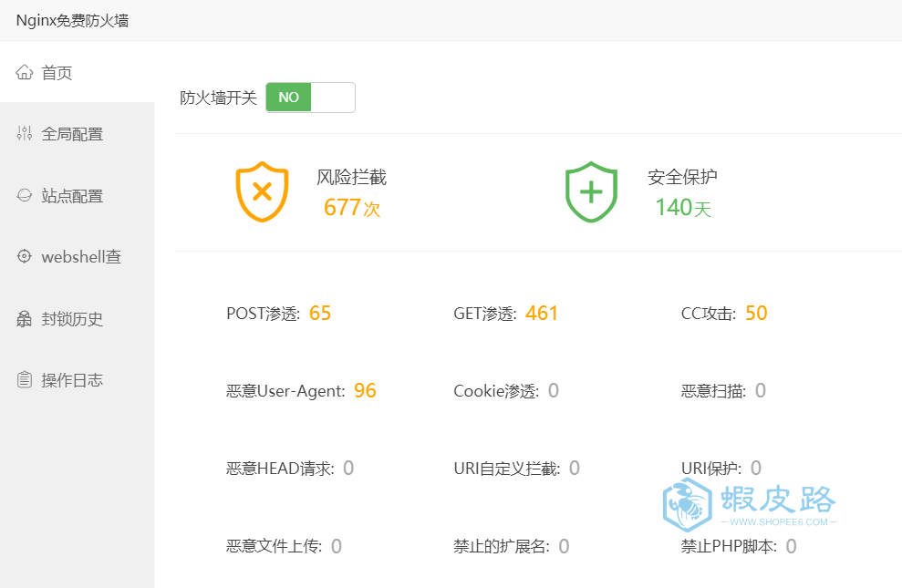902x588 pixels.
Task: Open the 首页 home menu item
Action: (x=78, y=72)
